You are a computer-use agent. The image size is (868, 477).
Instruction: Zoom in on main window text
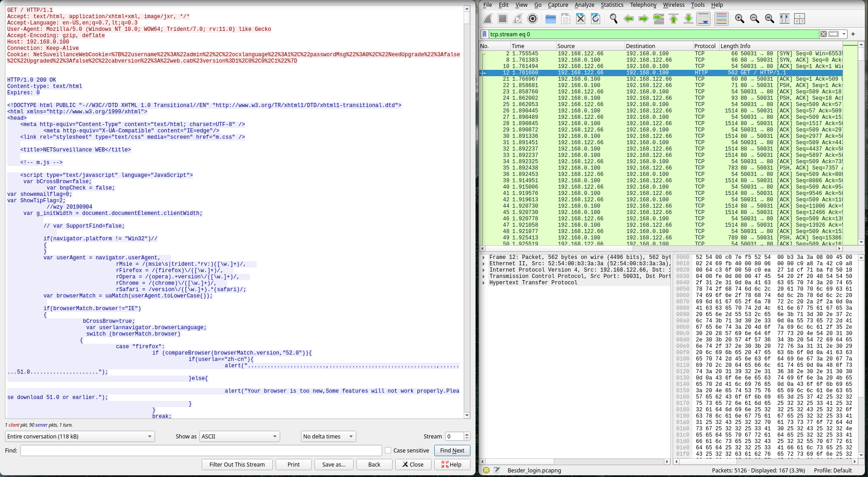[740, 19]
